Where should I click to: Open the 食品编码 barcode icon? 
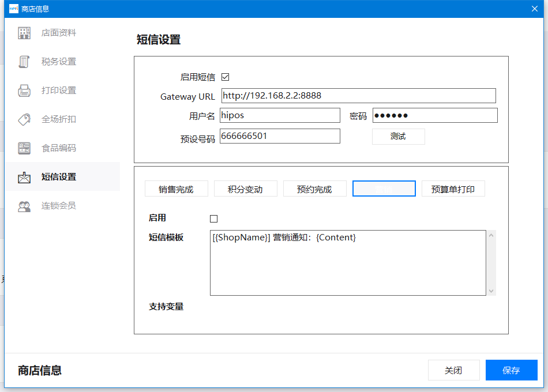tap(24, 148)
